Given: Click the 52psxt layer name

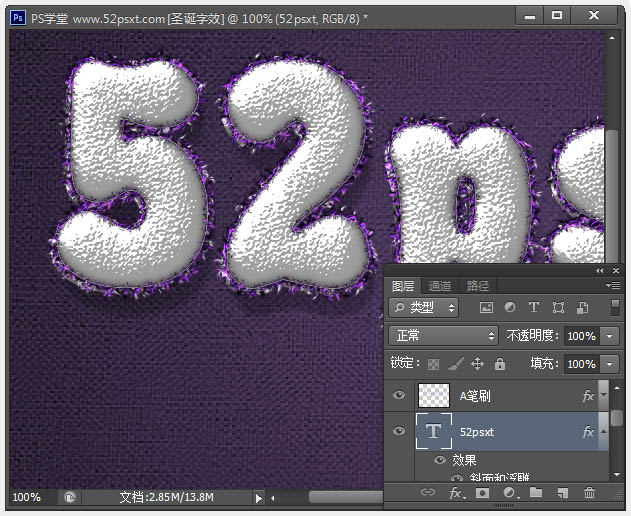Looking at the screenshot, I should tap(477, 432).
